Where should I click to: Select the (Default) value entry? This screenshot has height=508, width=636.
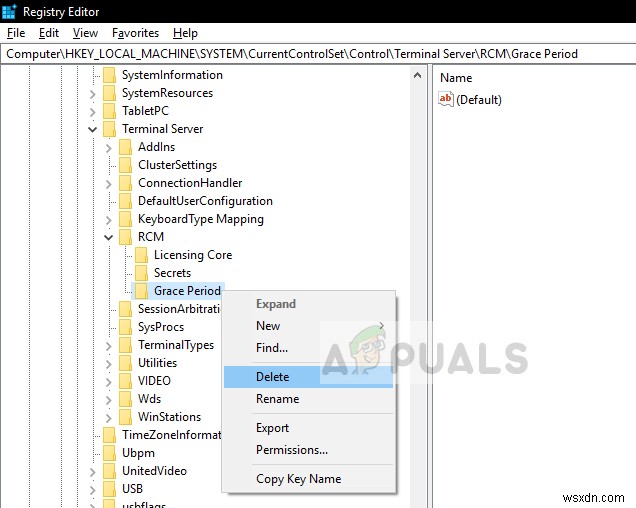tap(479, 100)
